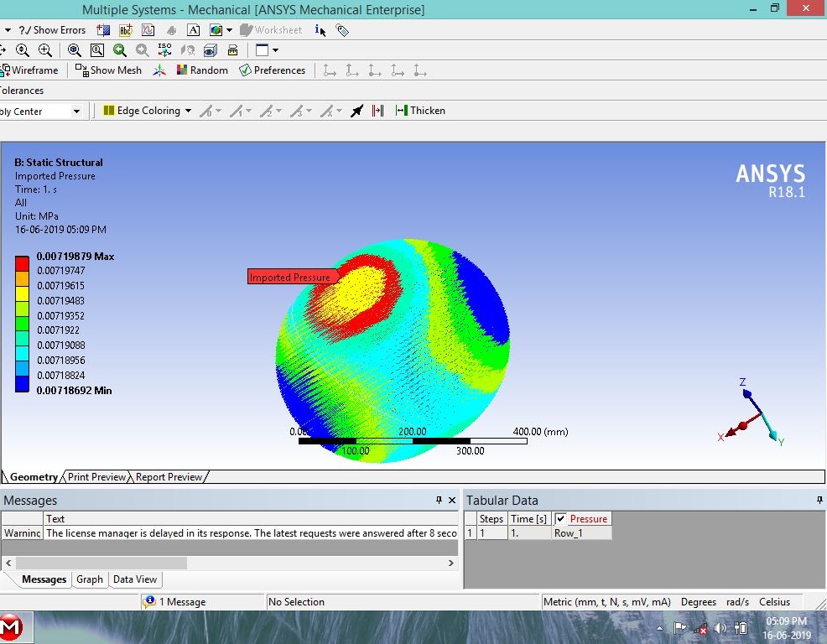This screenshot has height=644, width=827.
Task: Uncheck the Pressure column checkbox
Action: coord(560,519)
